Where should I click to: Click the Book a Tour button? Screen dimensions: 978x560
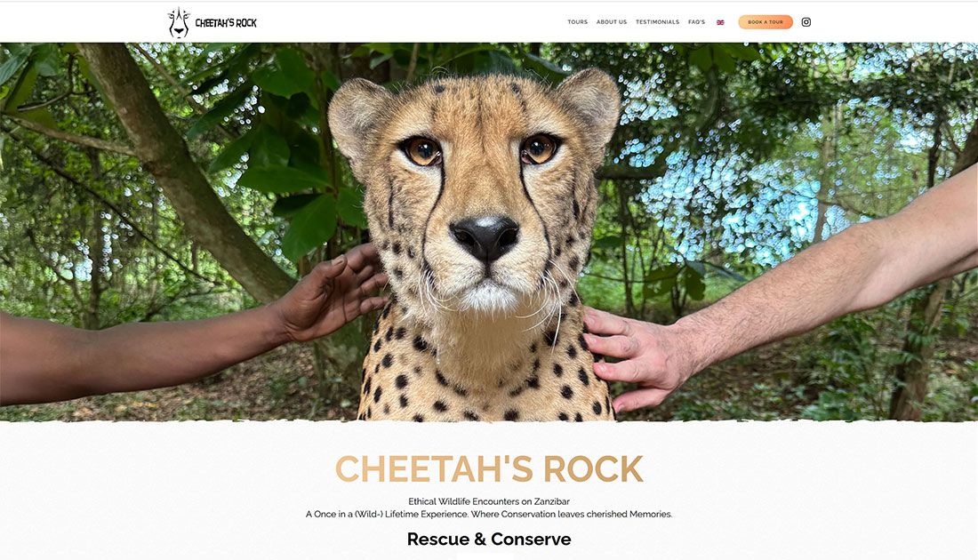point(766,22)
